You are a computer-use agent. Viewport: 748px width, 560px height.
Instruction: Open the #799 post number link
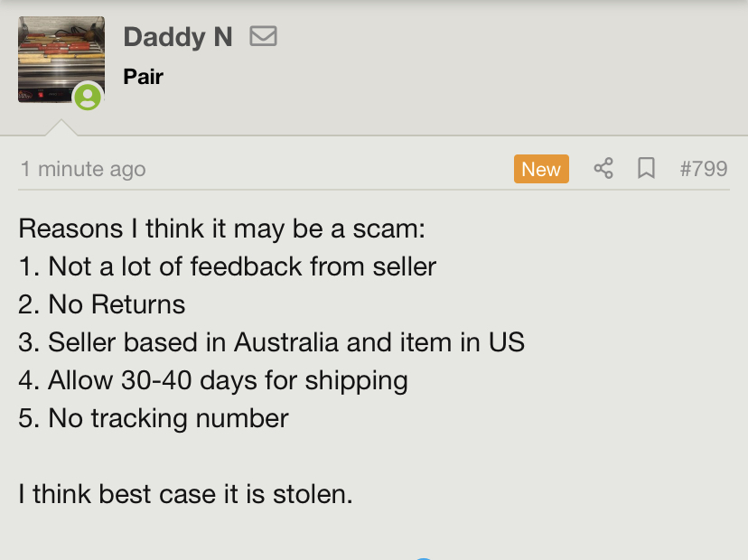703,169
